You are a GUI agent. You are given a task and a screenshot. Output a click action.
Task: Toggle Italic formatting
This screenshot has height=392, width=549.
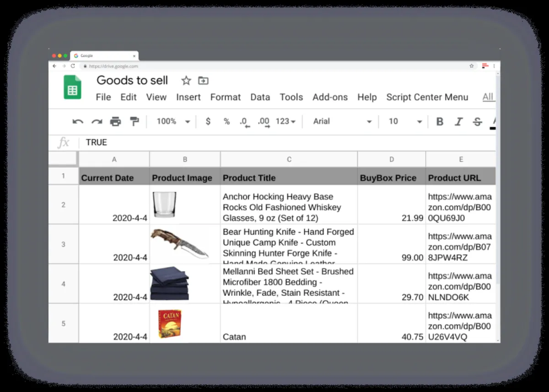(458, 121)
